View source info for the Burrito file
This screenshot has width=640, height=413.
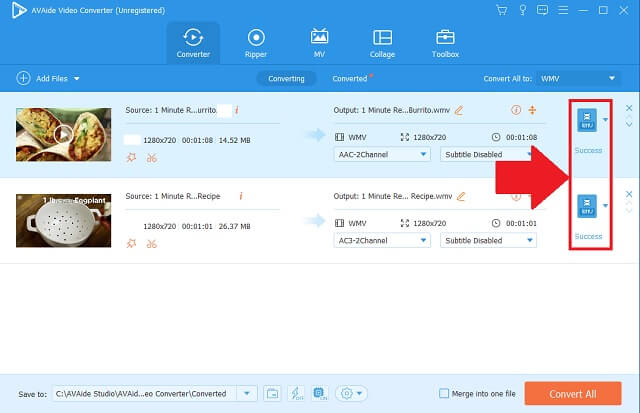pos(237,110)
